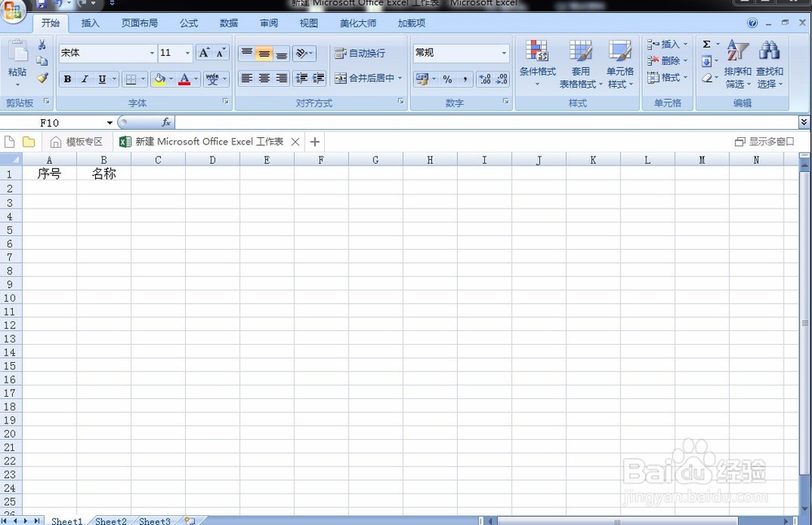Open Template Zone (模板专区)
The width and height of the screenshot is (812, 525).
(x=76, y=141)
